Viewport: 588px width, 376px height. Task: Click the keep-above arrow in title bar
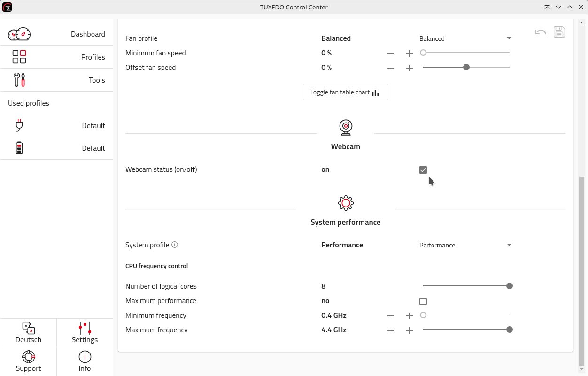pyautogui.click(x=547, y=7)
